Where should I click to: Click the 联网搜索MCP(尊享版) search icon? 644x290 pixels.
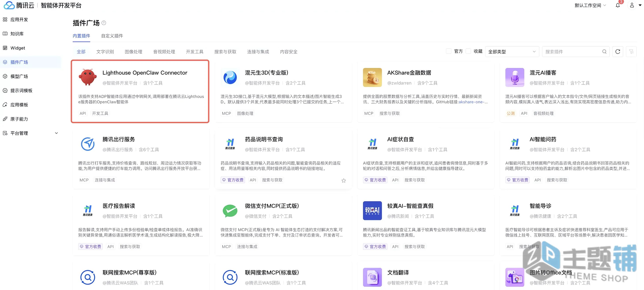click(x=87, y=277)
